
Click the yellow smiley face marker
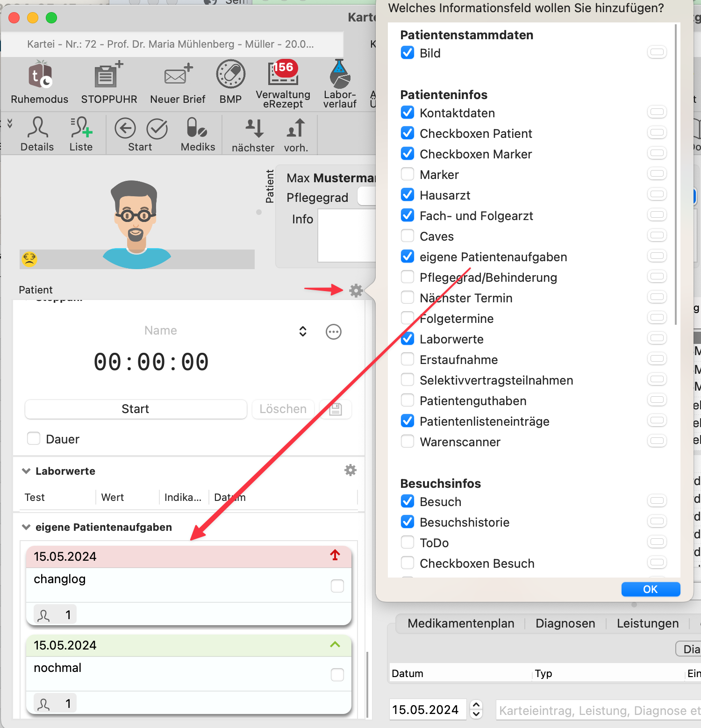pyautogui.click(x=29, y=258)
